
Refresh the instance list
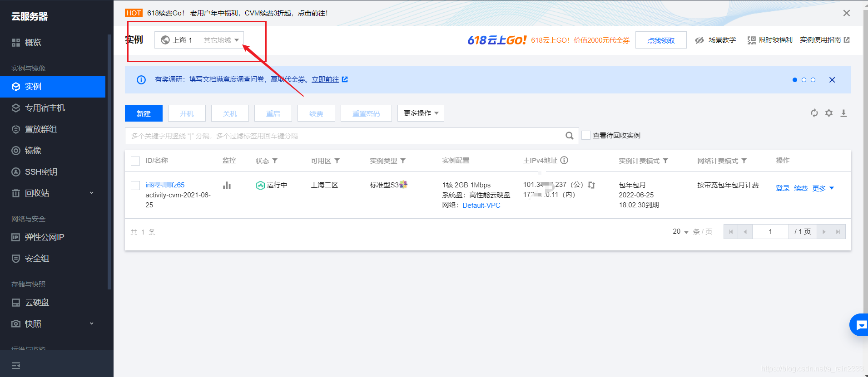point(814,113)
